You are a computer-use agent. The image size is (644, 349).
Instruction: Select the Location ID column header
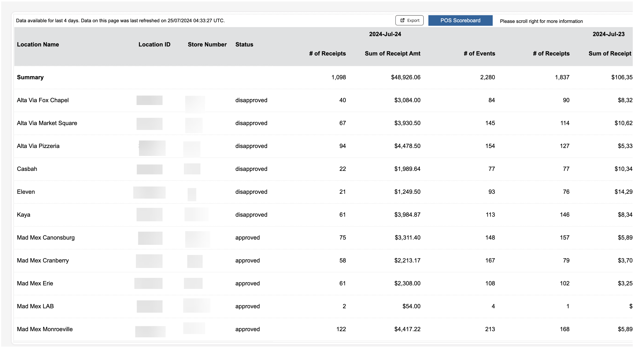(154, 44)
